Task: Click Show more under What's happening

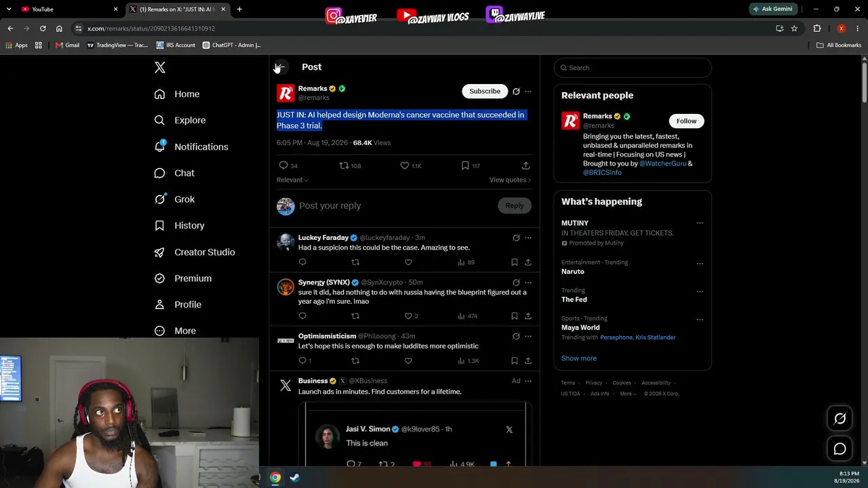Action: click(x=579, y=358)
